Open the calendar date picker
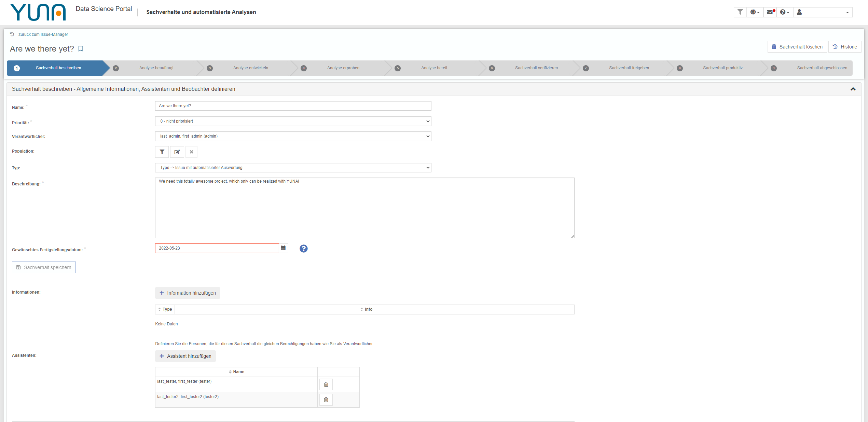This screenshot has height=422, width=868. (283, 248)
